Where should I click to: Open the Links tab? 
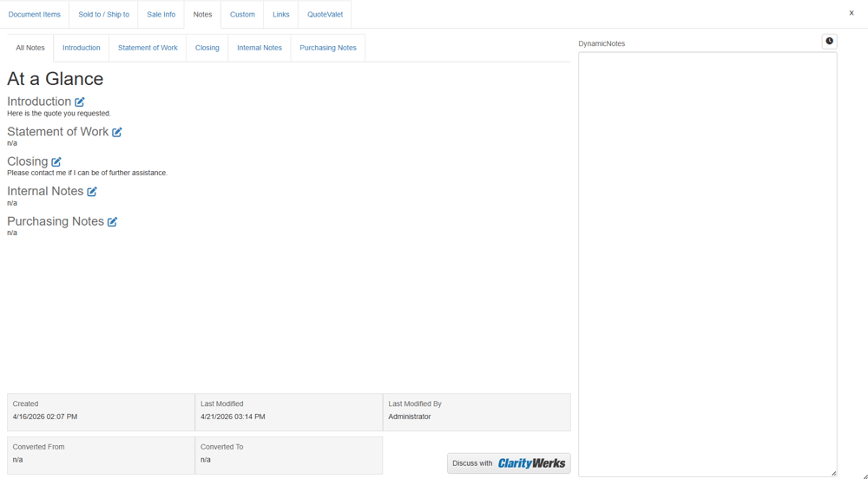[x=280, y=15]
